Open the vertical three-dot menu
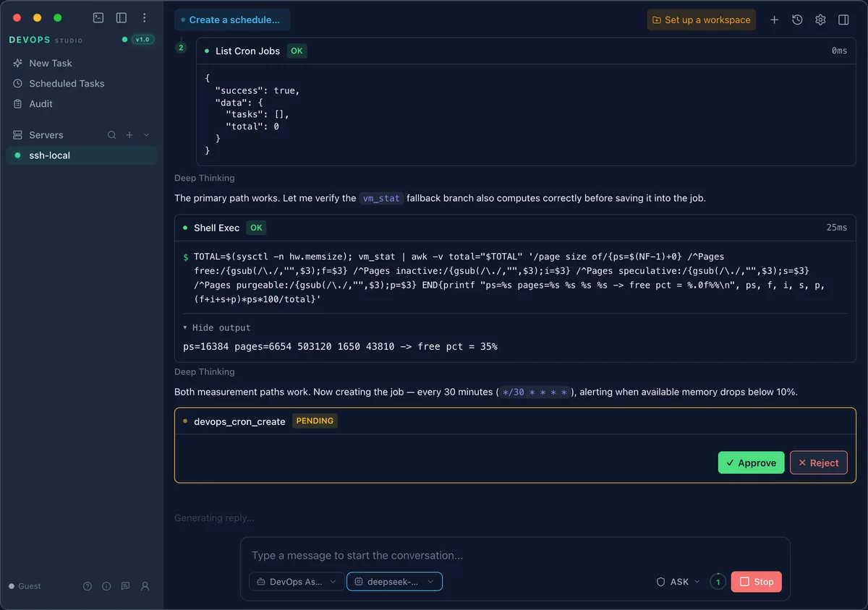The image size is (868, 610). tap(145, 18)
